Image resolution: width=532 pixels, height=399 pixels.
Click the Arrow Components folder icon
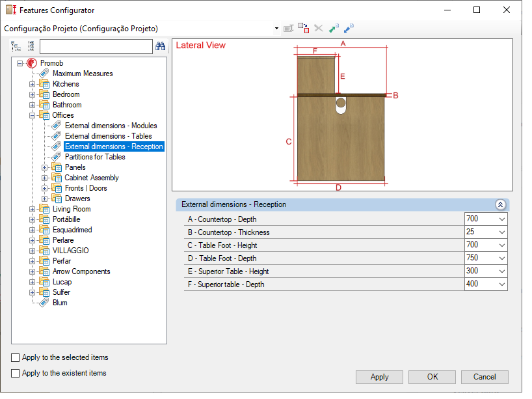(x=44, y=271)
